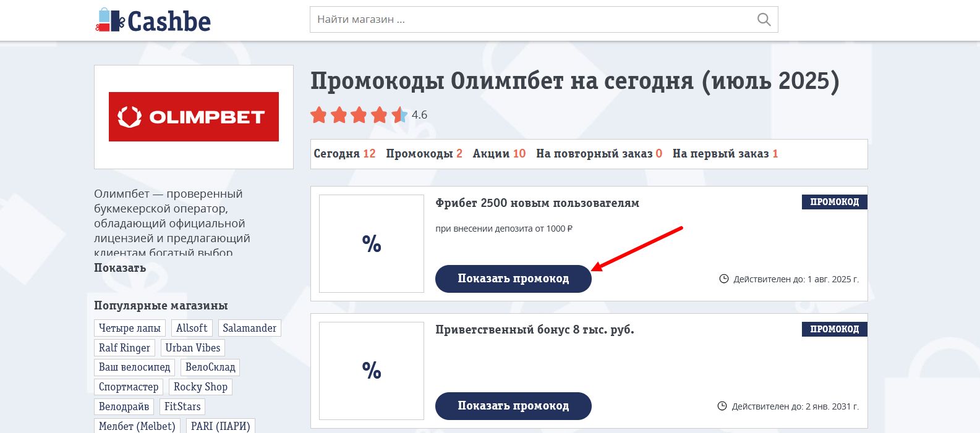Click the 'Действителен до: 2 янв. 2031 г.' text

click(795, 406)
